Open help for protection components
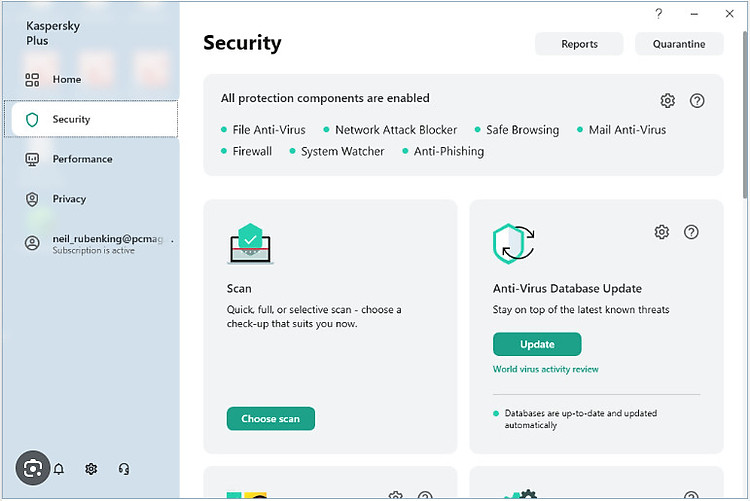750x501 pixels. [x=697, y=100]
